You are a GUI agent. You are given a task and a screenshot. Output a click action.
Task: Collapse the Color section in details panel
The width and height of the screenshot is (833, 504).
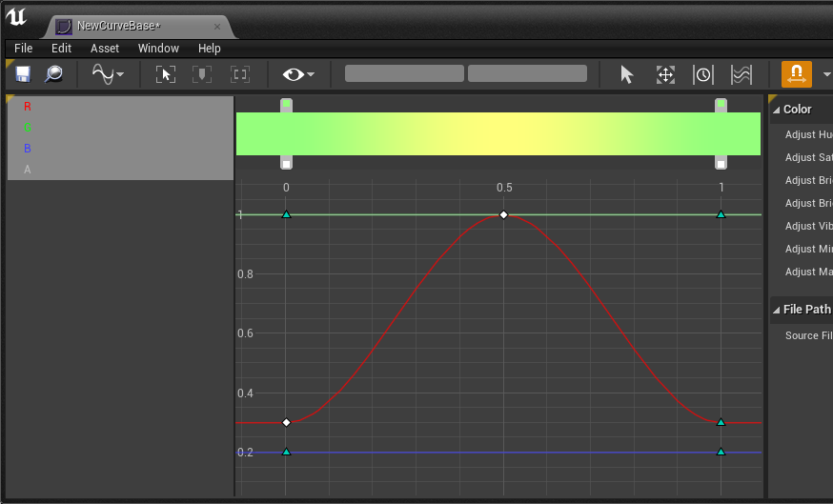(x=776, y=110)
